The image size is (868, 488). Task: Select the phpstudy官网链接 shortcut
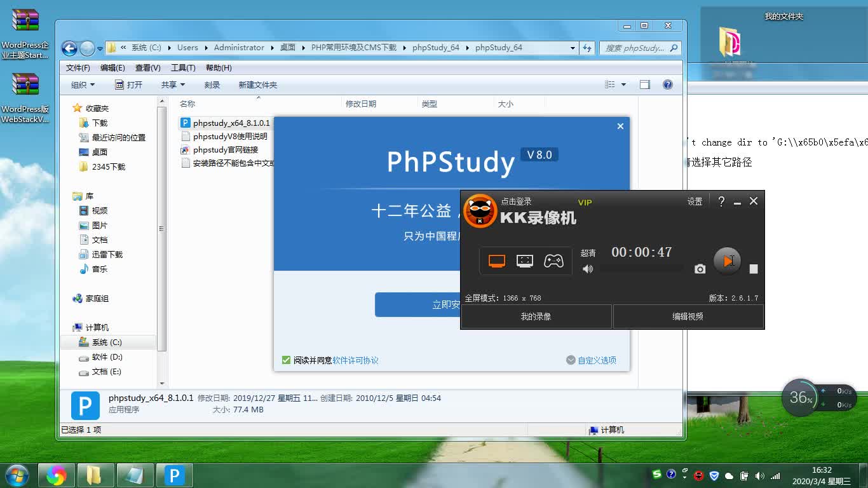point(220,150)
